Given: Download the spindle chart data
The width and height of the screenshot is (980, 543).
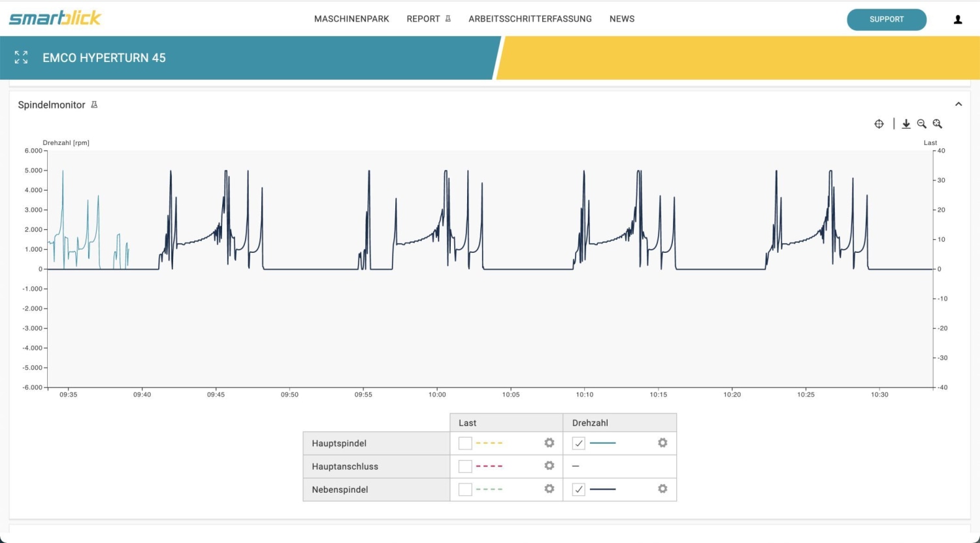Looking at the screenshot, I should point(906,124).
